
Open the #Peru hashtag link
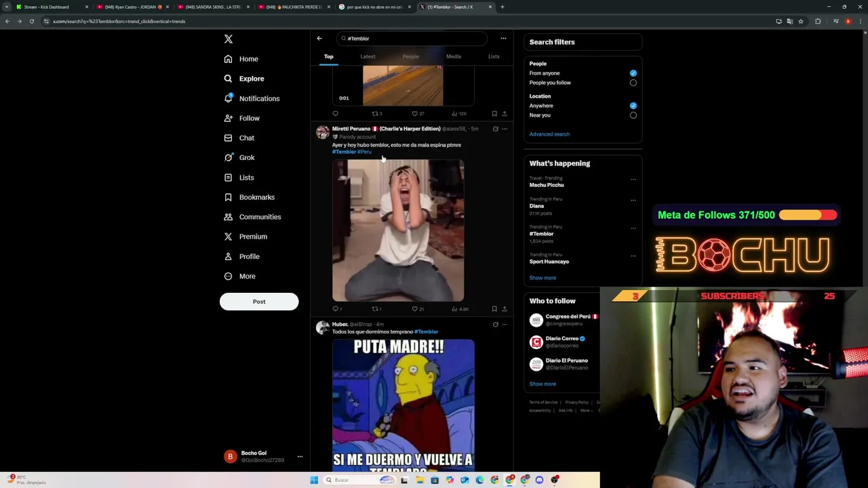(x=364, y=152)
